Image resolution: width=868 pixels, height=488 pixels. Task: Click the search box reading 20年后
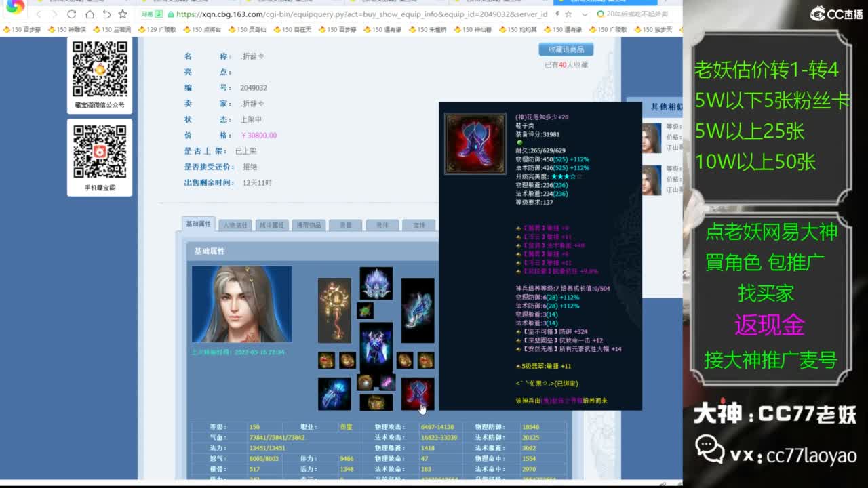pos(636,14)
